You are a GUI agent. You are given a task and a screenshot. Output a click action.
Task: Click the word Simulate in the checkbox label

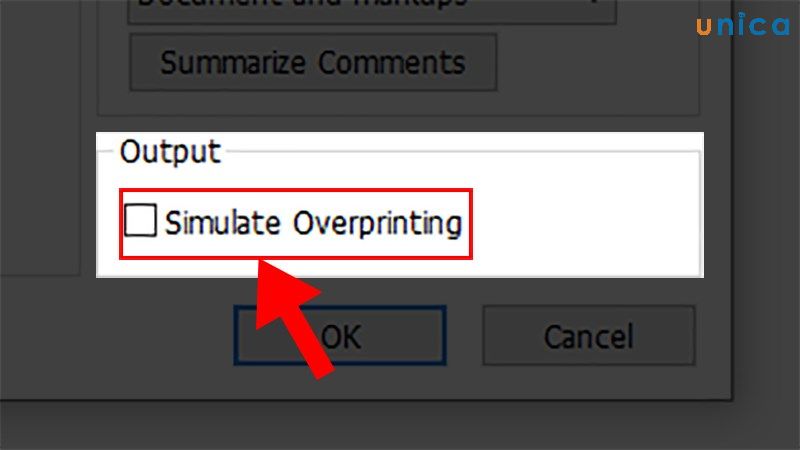222,222
